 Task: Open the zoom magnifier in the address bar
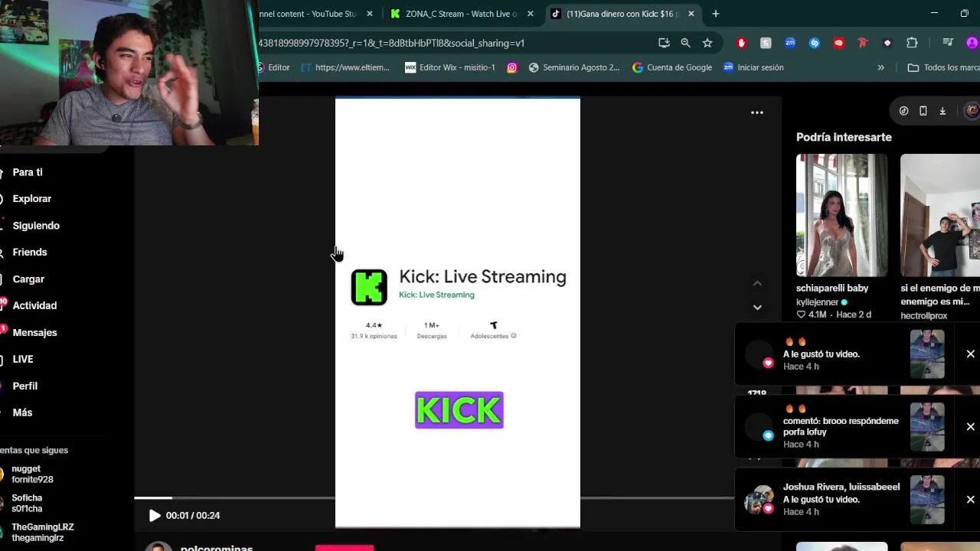[685, 43]
